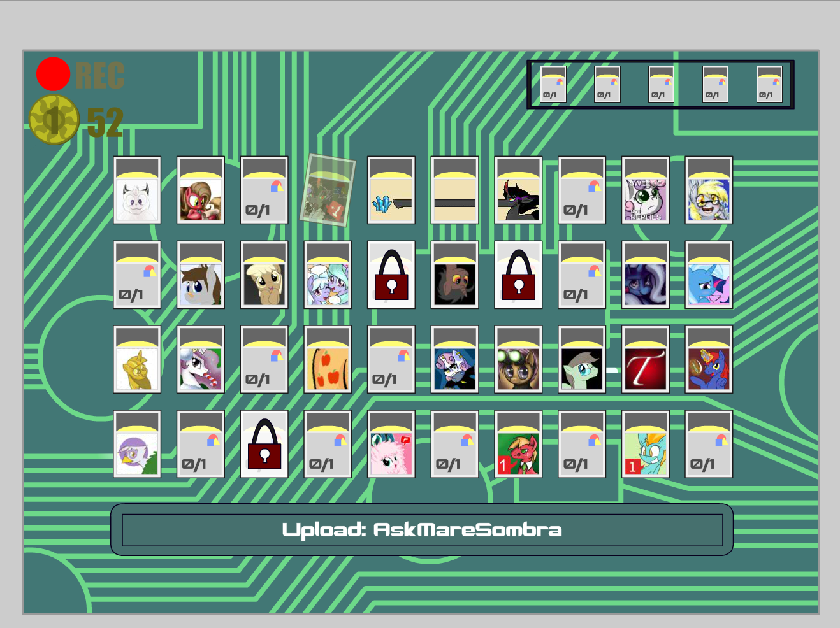Select empty 0/1 slot right of apples card
Viewport: 840px width, 628px height.
[391, 359]
